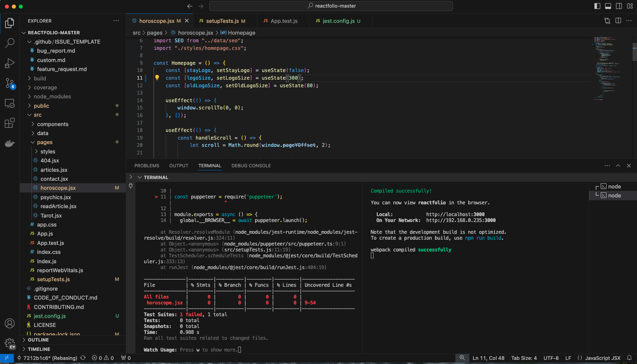Toggle the bottom panel visibility

pyautogui.click(x=608, y=6)
